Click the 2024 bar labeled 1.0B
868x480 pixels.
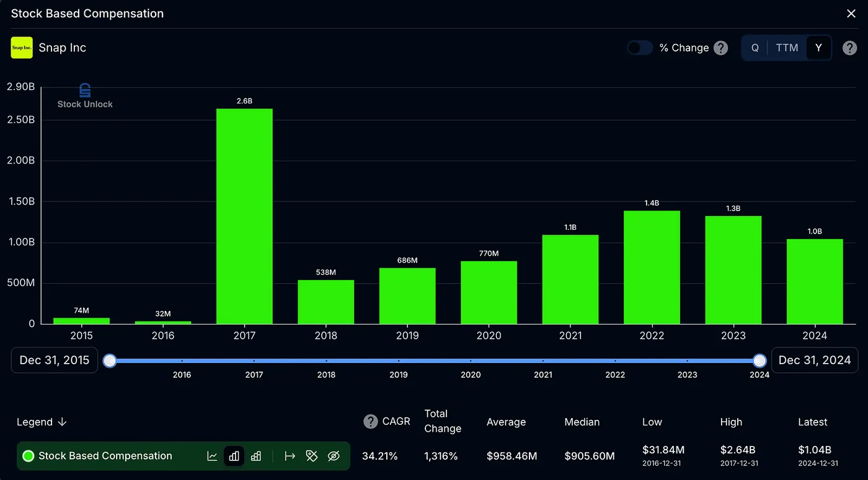(815, 282)
